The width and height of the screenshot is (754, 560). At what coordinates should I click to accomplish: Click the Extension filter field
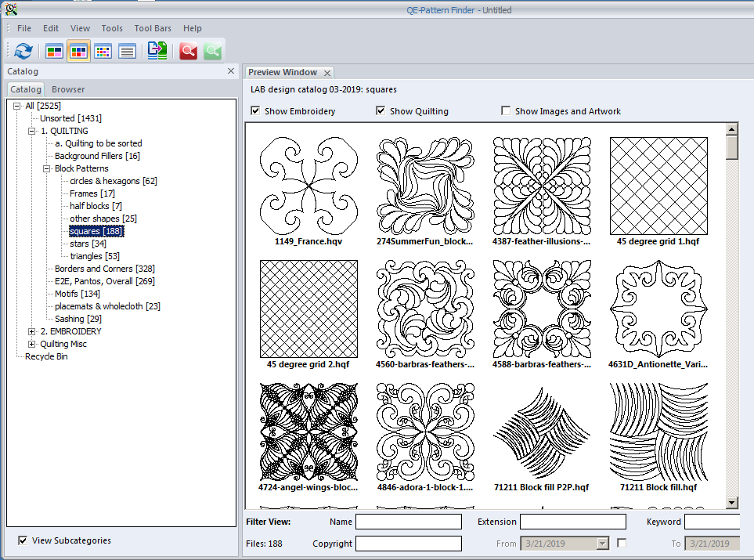572,522
